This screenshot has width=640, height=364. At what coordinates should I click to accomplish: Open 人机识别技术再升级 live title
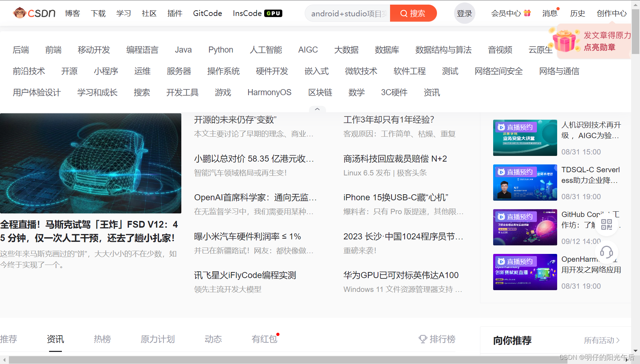[x=591, y=130]
